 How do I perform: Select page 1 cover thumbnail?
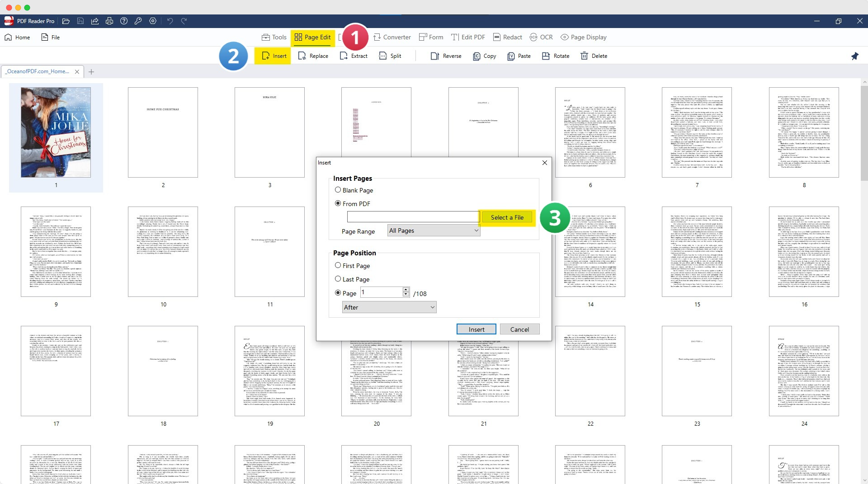point(56,132)
